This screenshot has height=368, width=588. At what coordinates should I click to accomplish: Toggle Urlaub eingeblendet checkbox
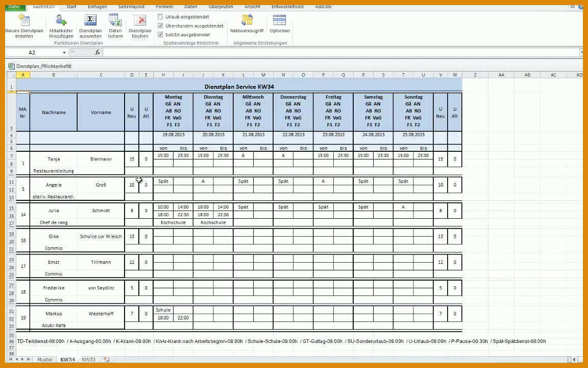point(160,16)
